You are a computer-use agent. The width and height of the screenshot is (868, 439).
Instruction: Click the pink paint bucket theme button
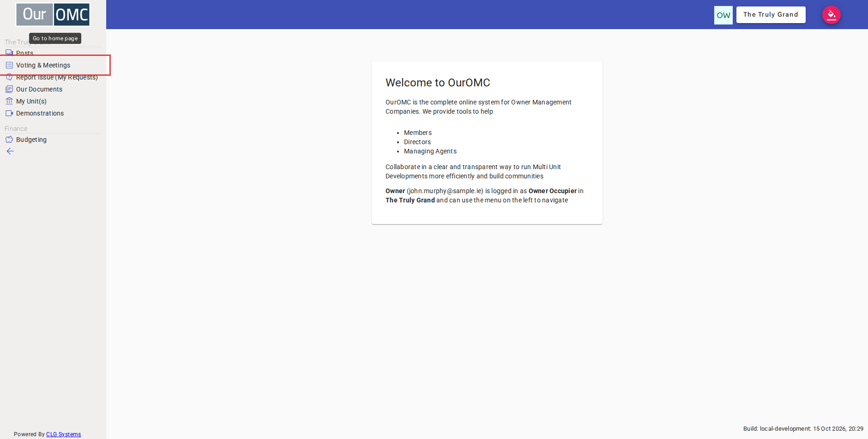pyautogui.click(x=831, y=15)
